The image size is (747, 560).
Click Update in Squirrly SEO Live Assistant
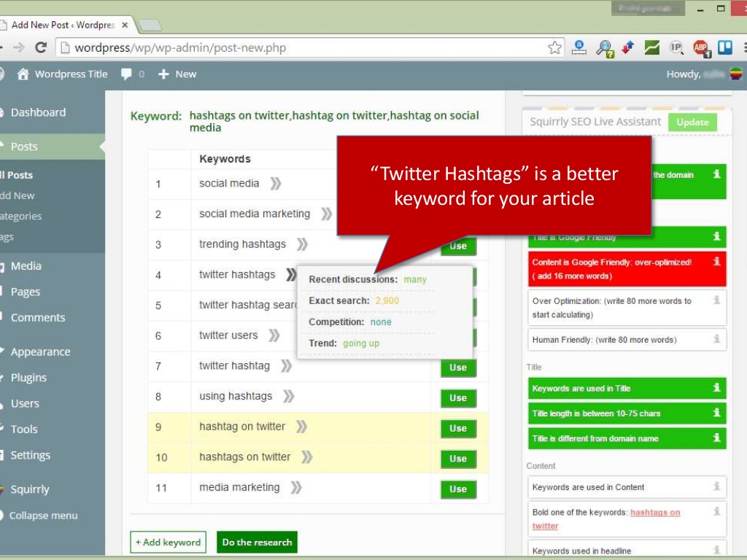pyautogui.click(x=693, y=122)
